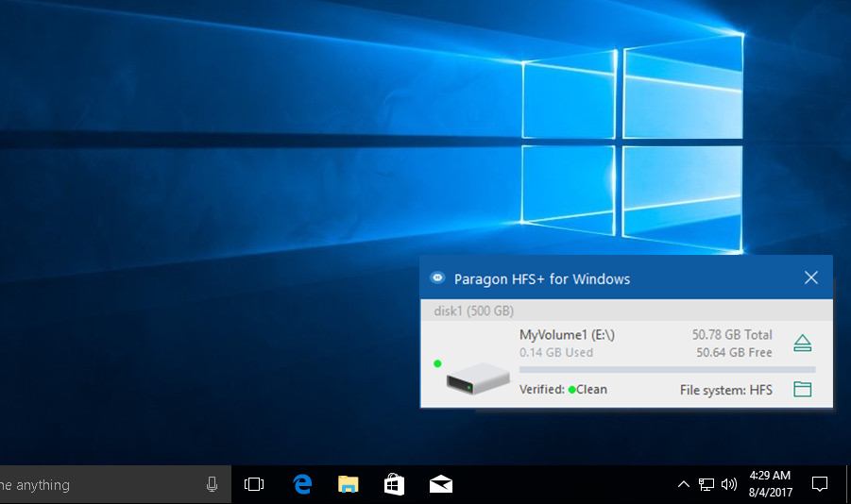Open Task View on the taskbar

point(254,484)
